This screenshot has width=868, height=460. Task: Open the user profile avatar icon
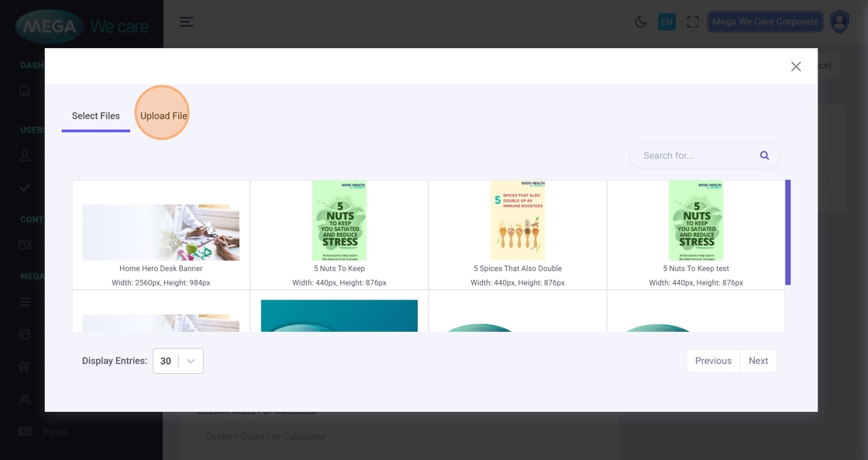[839, 22]
